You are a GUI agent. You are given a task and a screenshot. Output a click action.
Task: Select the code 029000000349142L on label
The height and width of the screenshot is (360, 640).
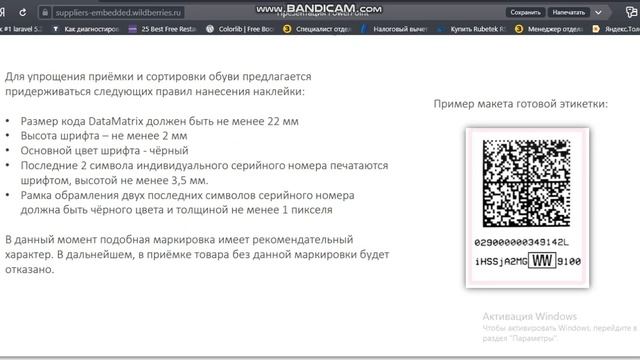coord(521,242)
